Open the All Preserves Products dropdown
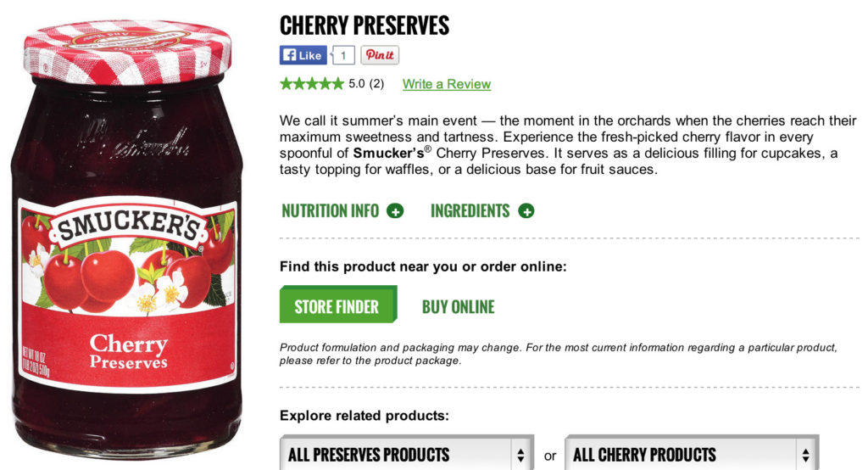Screen dimensions: 868x470 coord(407,455)
